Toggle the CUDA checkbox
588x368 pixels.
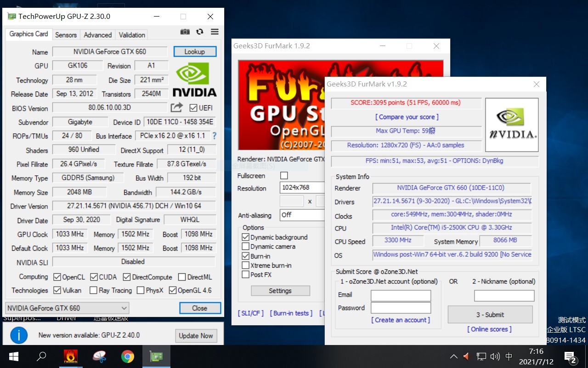tap(94, 277)
